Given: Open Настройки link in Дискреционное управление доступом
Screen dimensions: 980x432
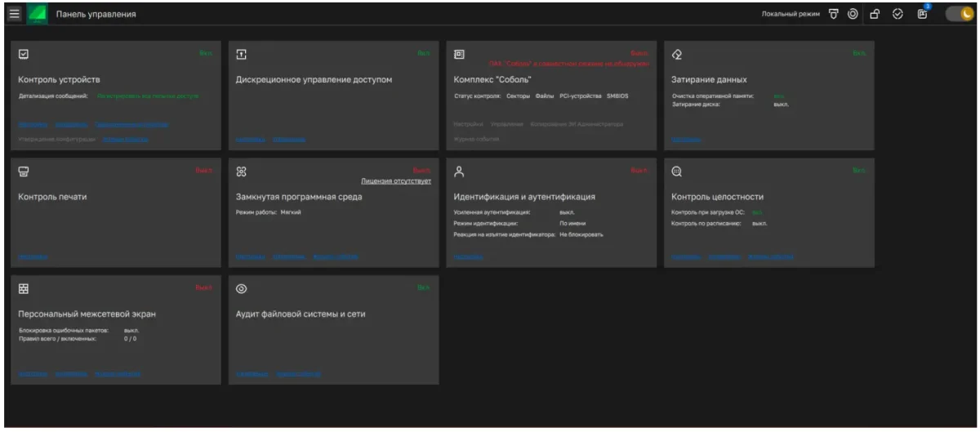Looking at the screenshot, I should [x=250, y=139].
